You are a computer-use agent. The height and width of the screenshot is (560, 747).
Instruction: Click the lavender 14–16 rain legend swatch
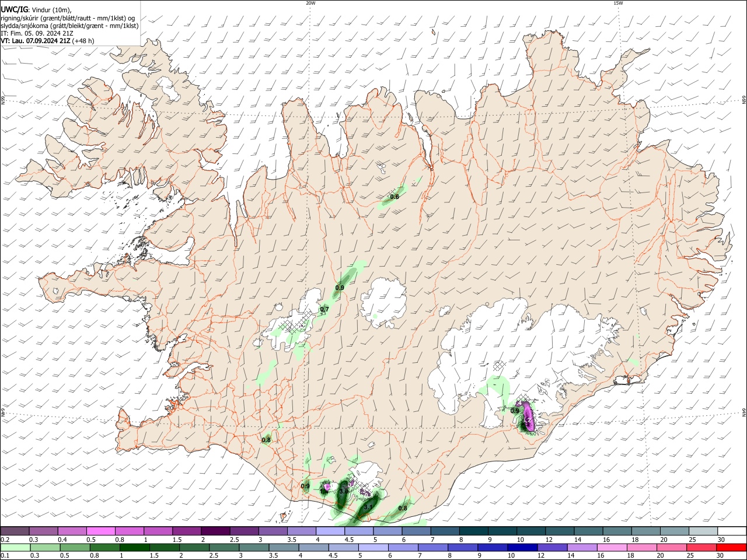point(581,547)
